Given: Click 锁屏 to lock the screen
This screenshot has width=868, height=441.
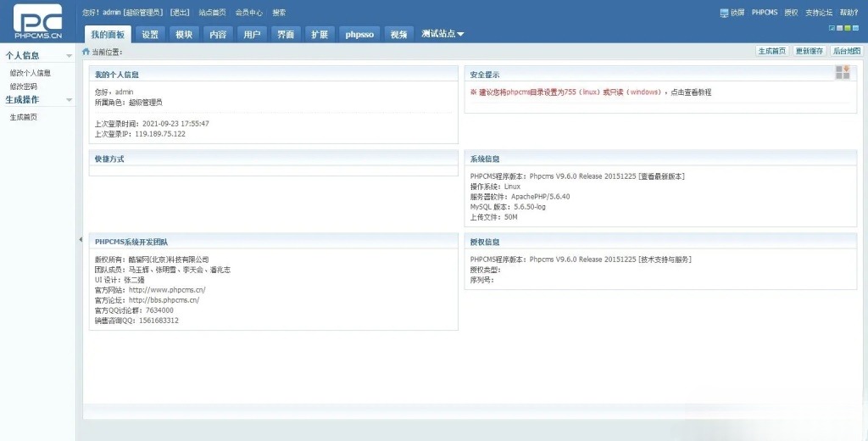Looking at the screenshot, I should (737, 13).
